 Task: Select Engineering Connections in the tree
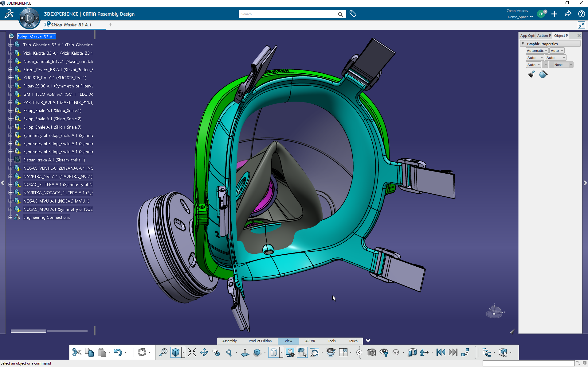(46, 217)
